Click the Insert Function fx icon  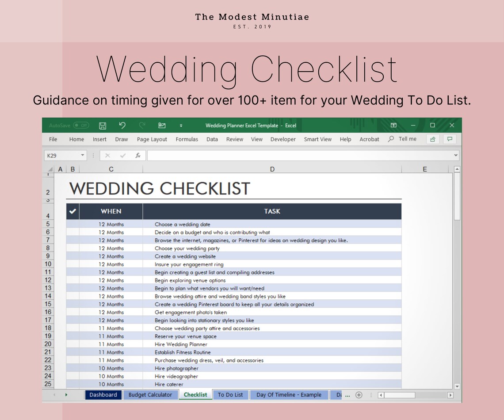click(x=137, y=155)
